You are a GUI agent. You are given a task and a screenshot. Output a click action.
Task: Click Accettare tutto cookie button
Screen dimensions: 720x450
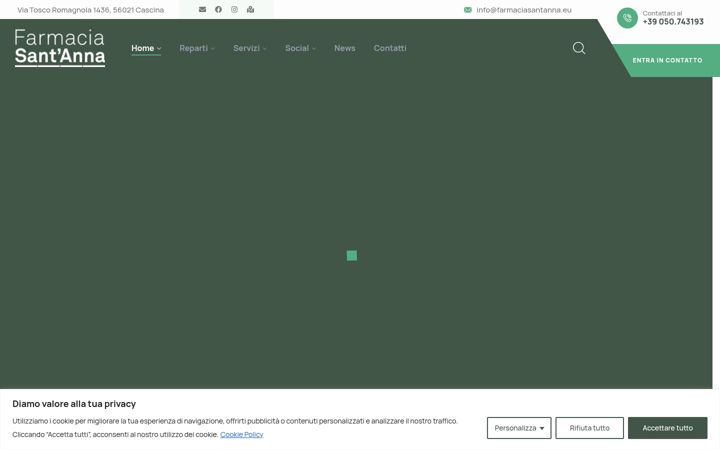pos(668,428)
